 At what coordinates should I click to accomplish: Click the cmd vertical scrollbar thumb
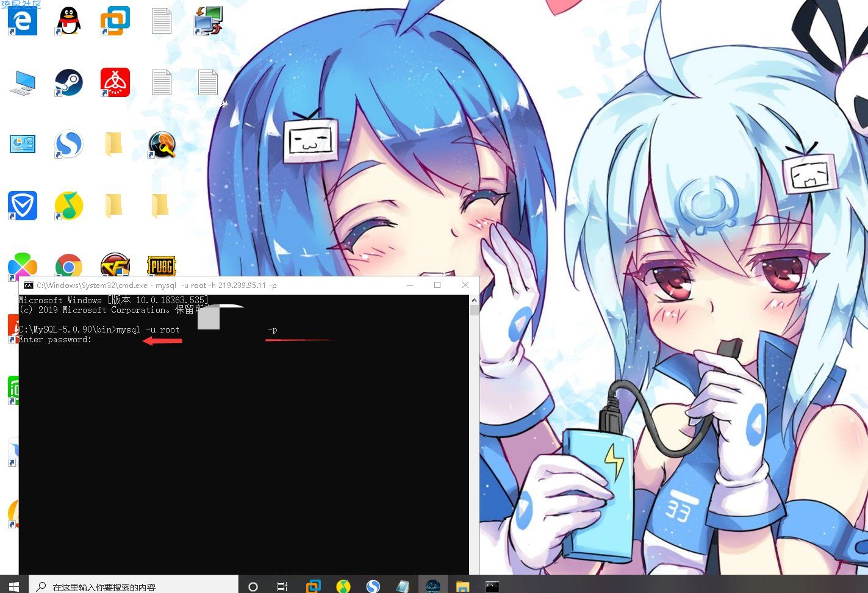coord(474,310)
